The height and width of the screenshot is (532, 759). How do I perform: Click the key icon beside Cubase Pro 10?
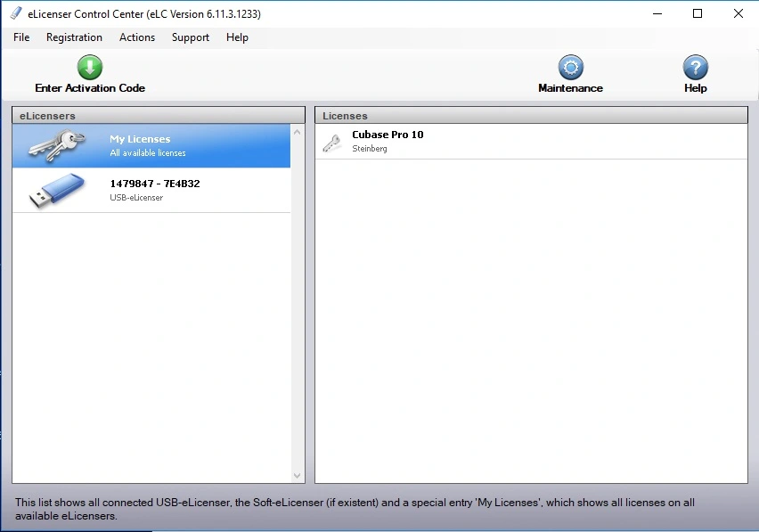(x=332, y=142)
